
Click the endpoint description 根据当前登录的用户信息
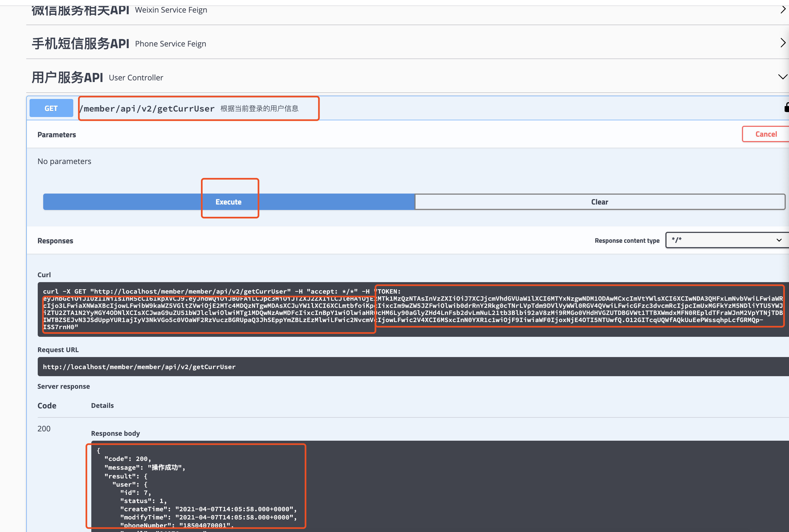click(x=259, y=109)
